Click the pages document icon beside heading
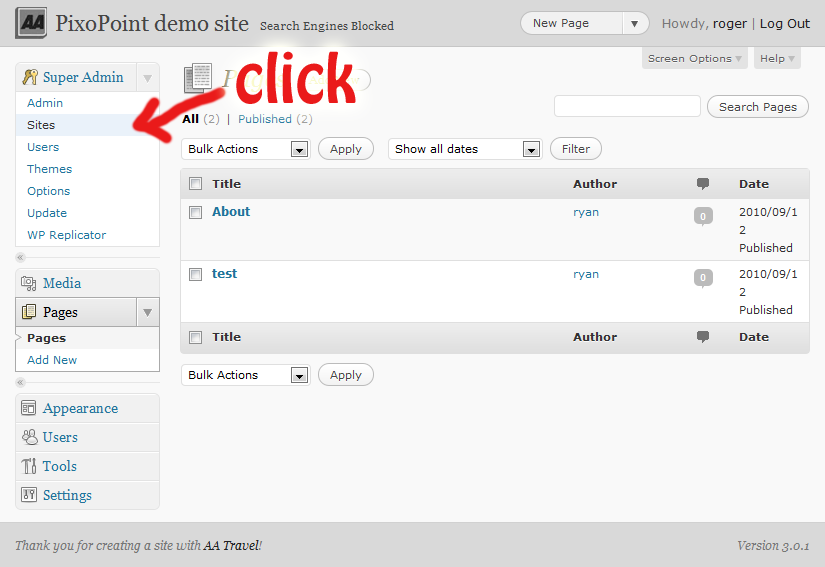Image resolution: width=825 pixels, height=567 pixels. (198, 78)
